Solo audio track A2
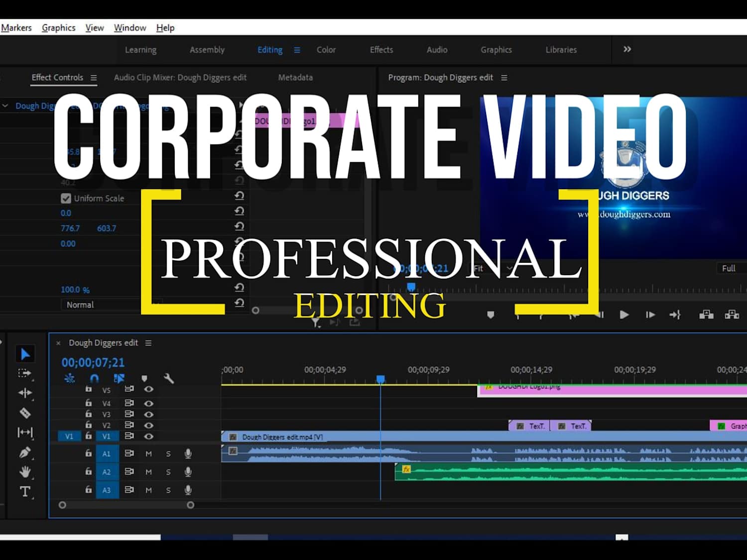This screenshot has height=560, width=747. click(168, 472)
